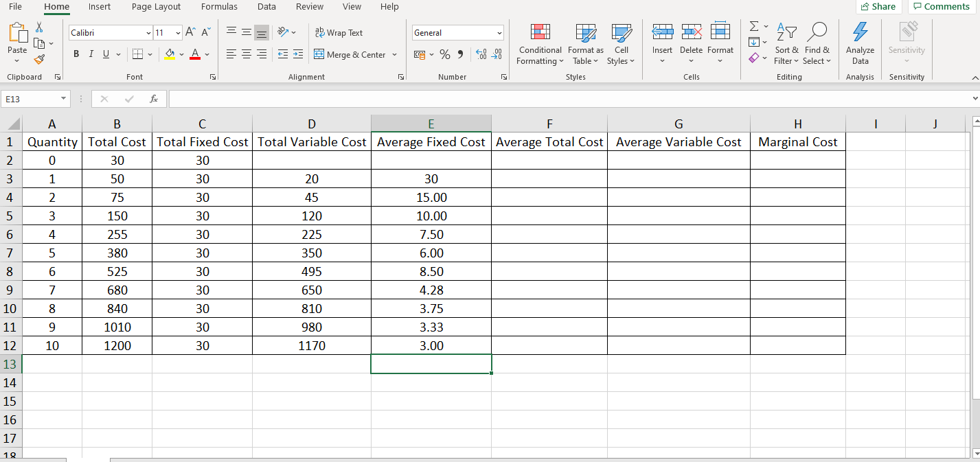Open the Comments pane
980x462 pixels.
pos(940,6)
